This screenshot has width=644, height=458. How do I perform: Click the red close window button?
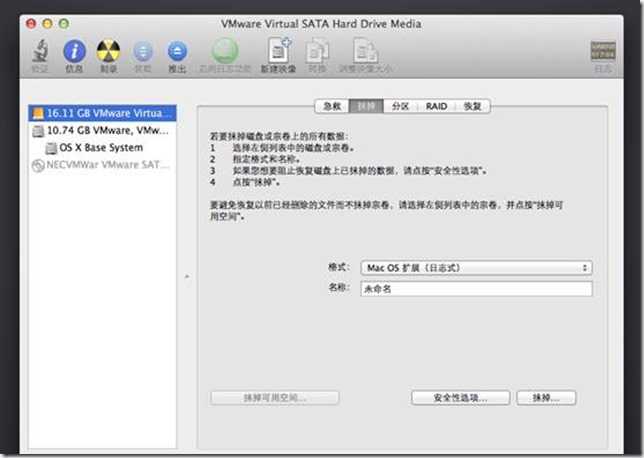click(31, 23)
